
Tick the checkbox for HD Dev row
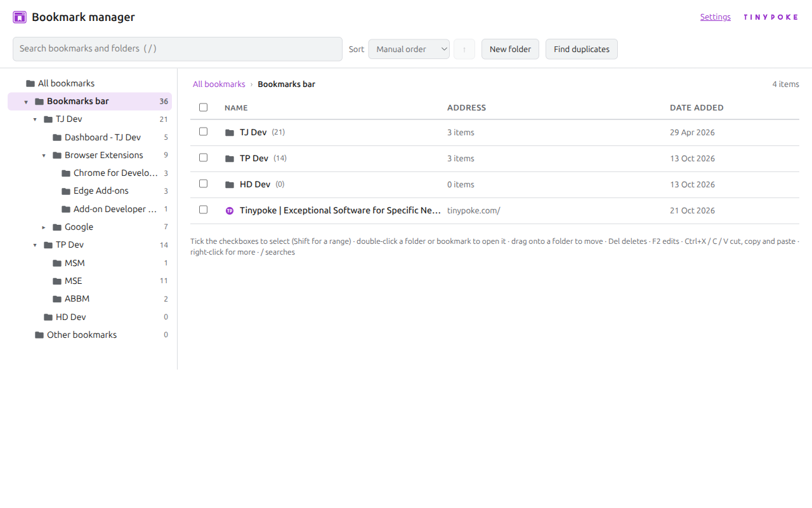(x=204, y=184)
